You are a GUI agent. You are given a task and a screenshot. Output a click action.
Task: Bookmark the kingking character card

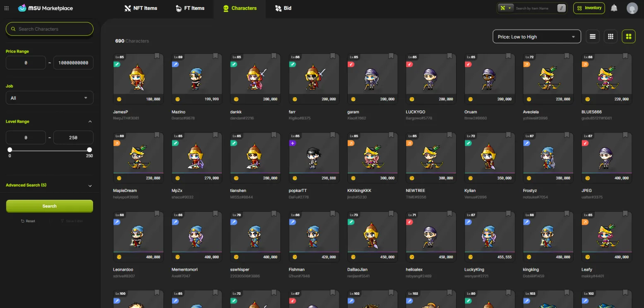(x=567, y=214)
